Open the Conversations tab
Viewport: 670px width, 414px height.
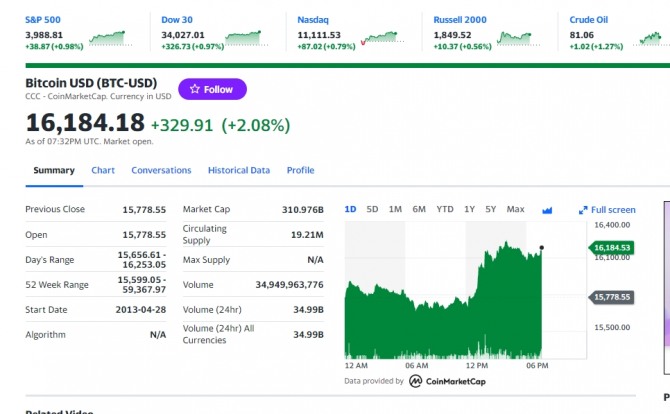tap(161, 170)
